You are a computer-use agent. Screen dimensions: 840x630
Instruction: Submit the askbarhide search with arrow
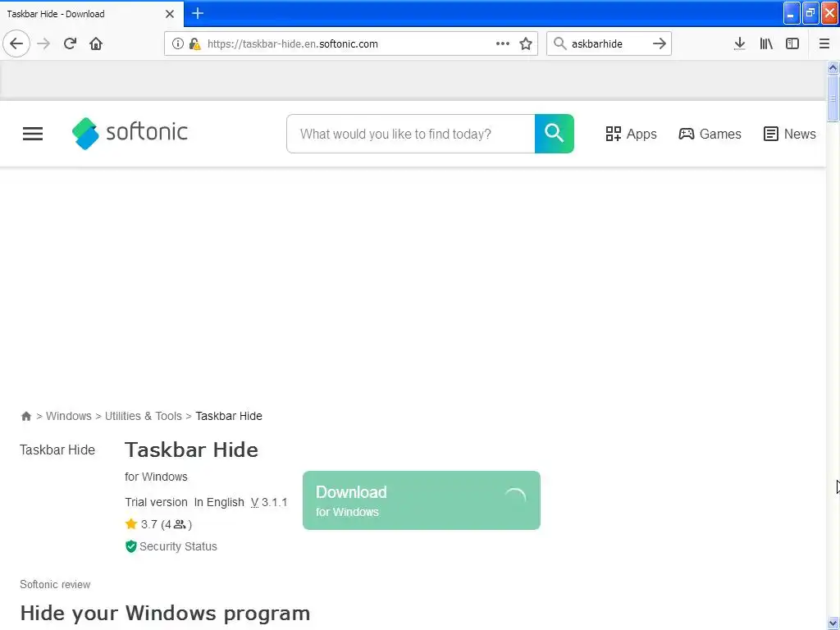click(x=660, y=43)
